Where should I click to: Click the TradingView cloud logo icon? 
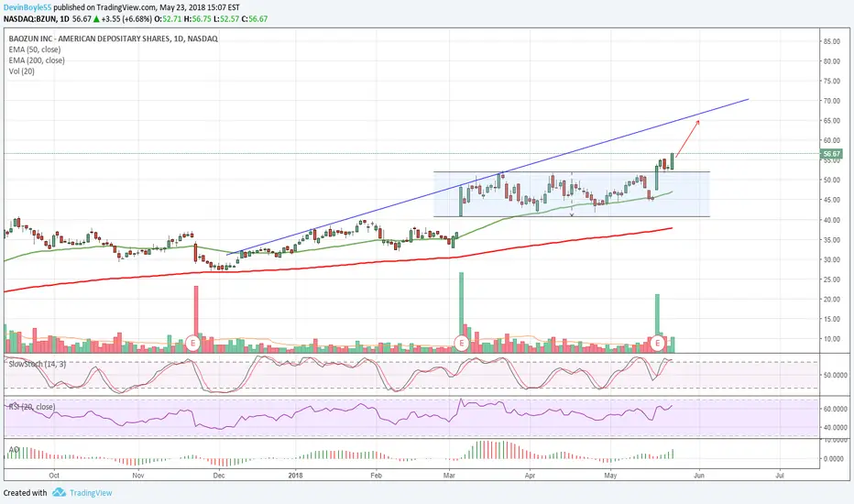[x=59, y=493]
